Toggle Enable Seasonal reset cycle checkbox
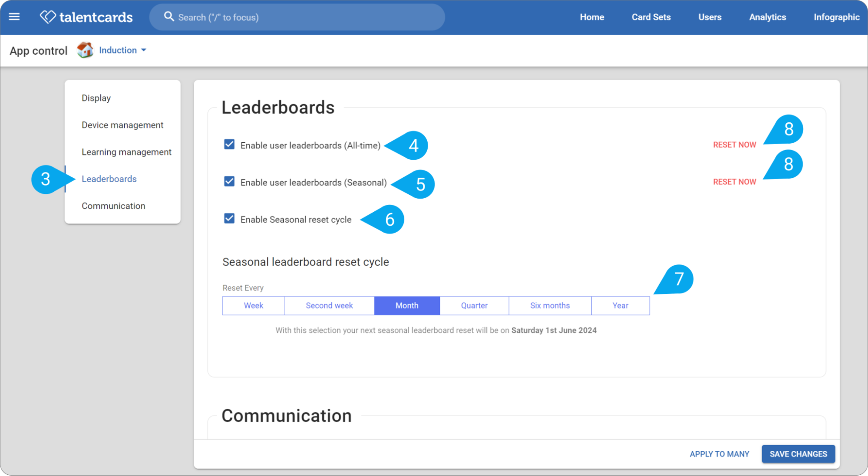 pos(229,219)
